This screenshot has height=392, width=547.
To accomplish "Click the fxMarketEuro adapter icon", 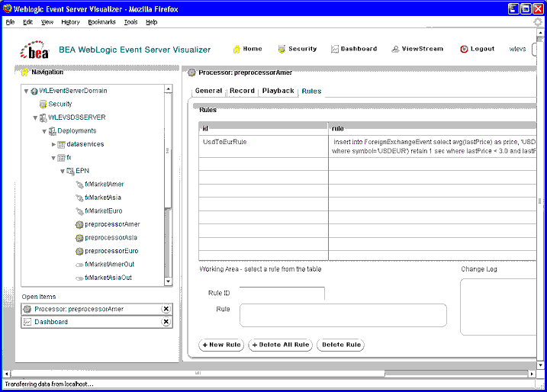I will [79, 211].
